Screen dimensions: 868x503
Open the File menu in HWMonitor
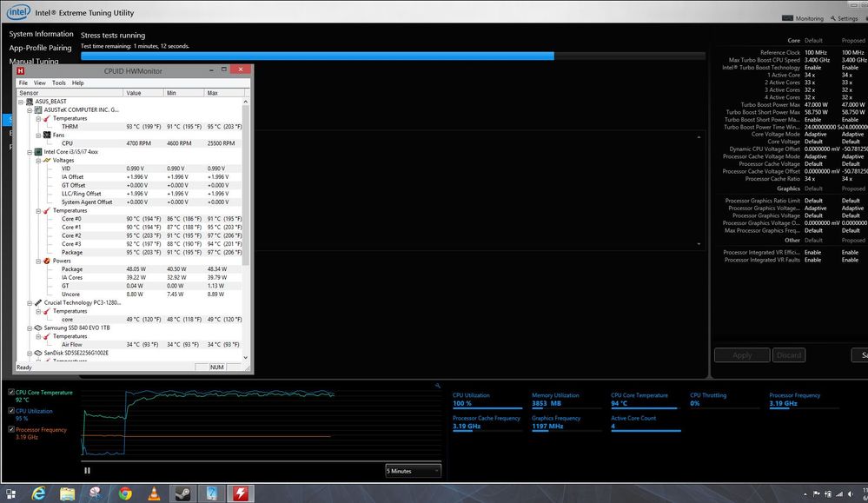23,83
